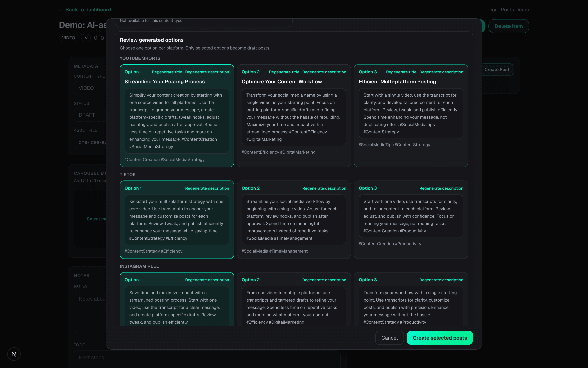The image size is (588, 368).
Task: Click the Delete item button
Action: [x=509, y=26]
